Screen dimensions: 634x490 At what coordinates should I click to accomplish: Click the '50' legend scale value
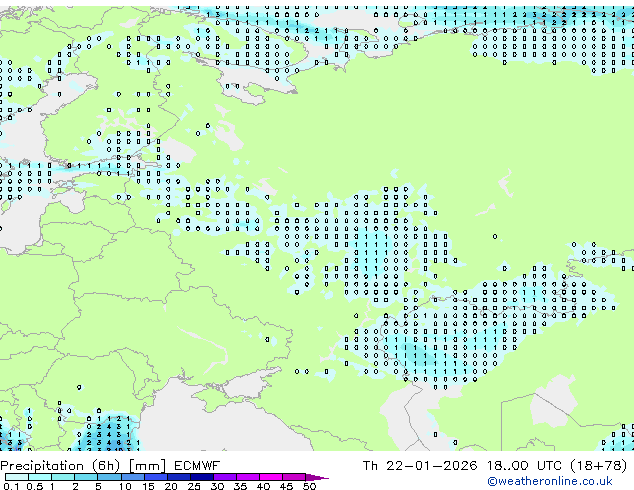pos(310,486)
